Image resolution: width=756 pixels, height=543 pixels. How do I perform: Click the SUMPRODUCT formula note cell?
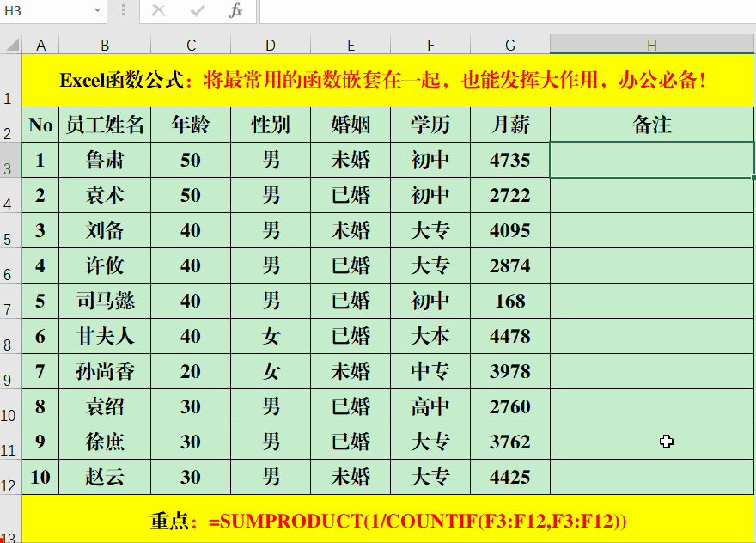point(388,521)
